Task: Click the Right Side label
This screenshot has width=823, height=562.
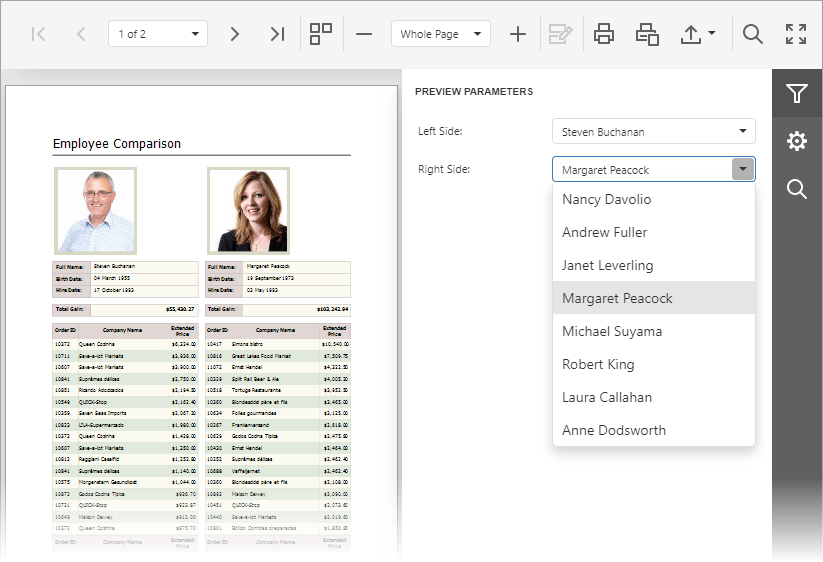Action: [444, 169]
